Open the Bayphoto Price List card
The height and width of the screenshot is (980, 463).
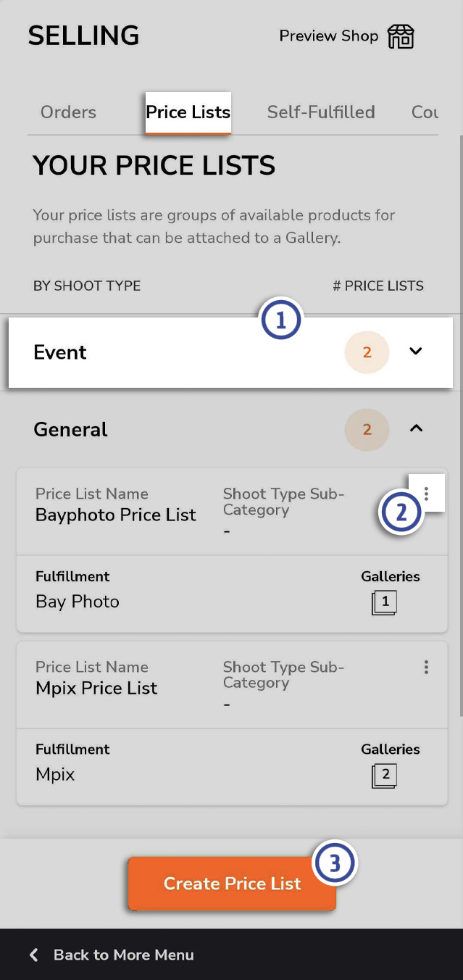click(232, 550)
